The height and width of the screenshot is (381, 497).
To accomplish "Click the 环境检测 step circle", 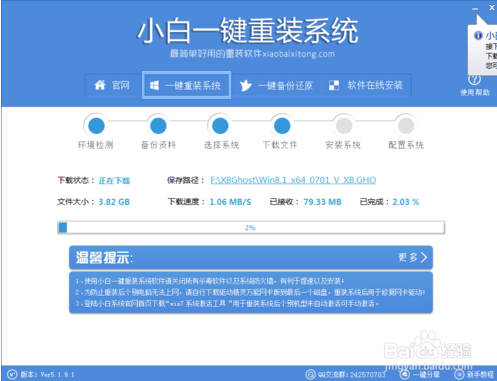I will point(96,126).
